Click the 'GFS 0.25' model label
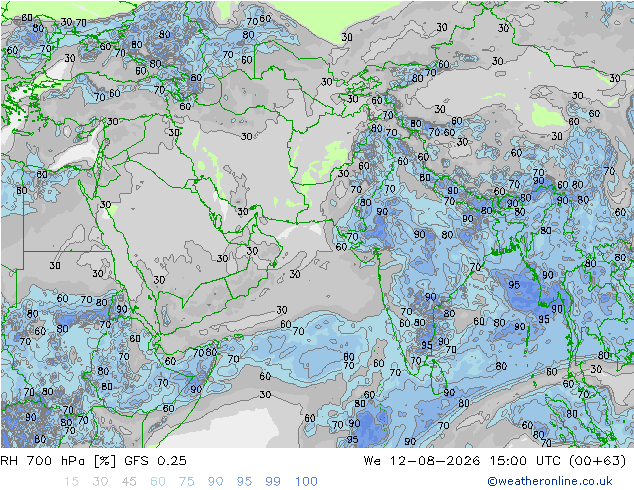The height and width of the screenshot is (490, 634). click(x=155, y=461)
